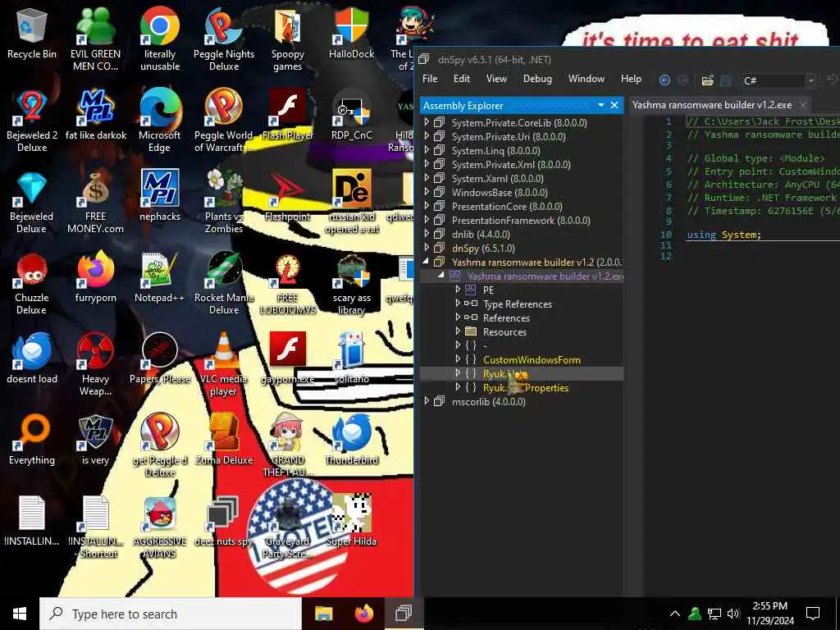840x630 pixels.
Task: Open the HalloDock shortcut
Action: coord(351,34)
